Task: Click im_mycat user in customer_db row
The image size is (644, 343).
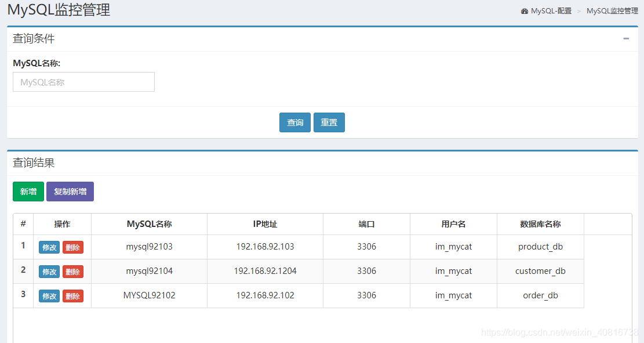Action: tap(453, 271)
